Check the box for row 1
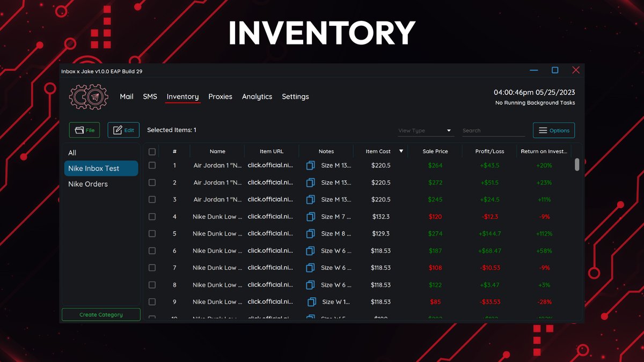 tap(152, 166)
